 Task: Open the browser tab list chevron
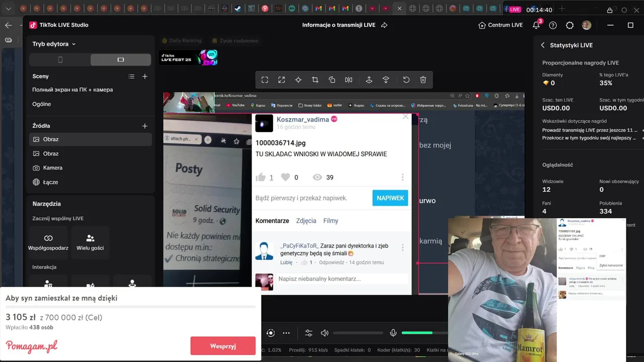pos(9,9)
